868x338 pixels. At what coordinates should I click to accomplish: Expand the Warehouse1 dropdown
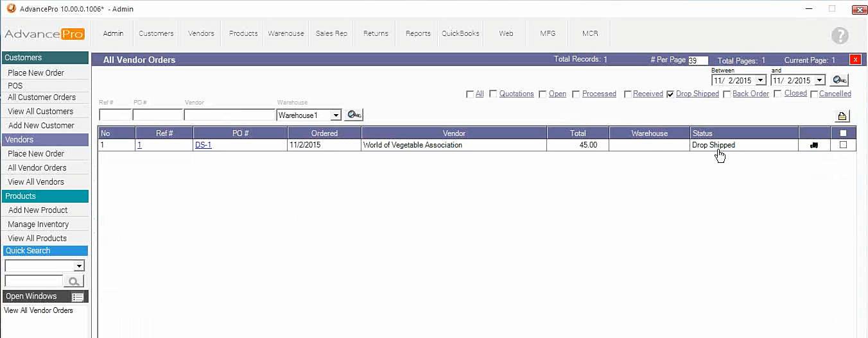click(x=335, y=115)
